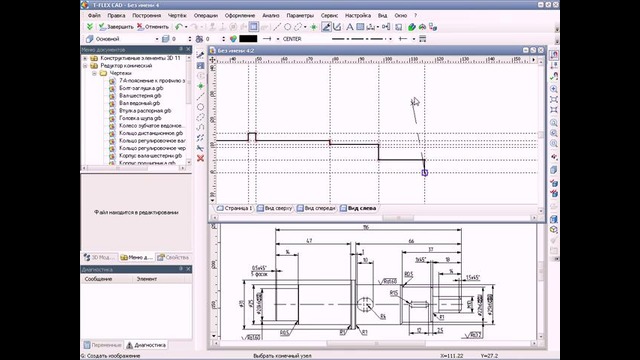This screenshot has height=360, width=640.
Task: Open the Основной level dropdown
Action: coord(157,39)
